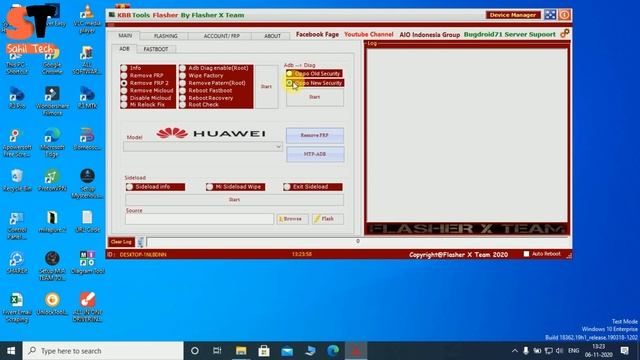Image resolution: width=640 pixels, height=360 pixels.
Task: Select Mi Relock Fix radio option
Action: [x=124, y=105]
